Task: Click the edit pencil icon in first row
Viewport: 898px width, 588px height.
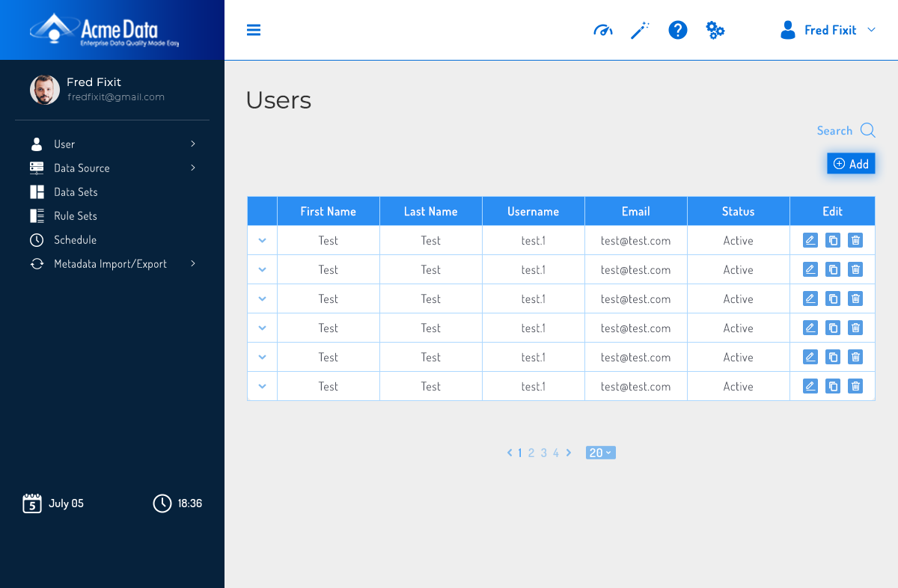Action: [x=810, y=240]
